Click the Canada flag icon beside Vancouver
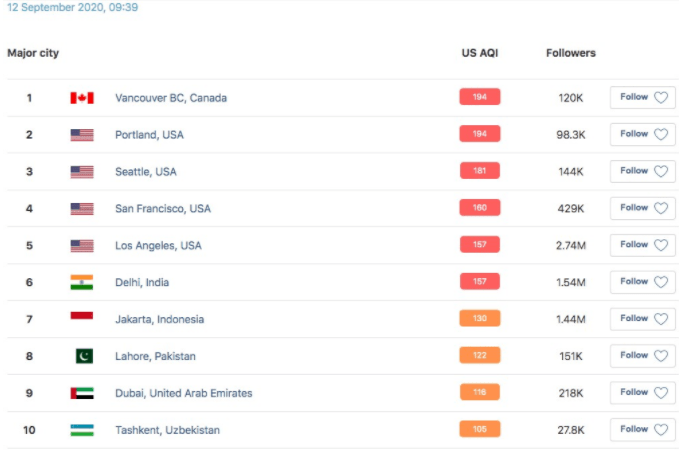Viewport: 679px width, 450px height. tap(82, 98)
